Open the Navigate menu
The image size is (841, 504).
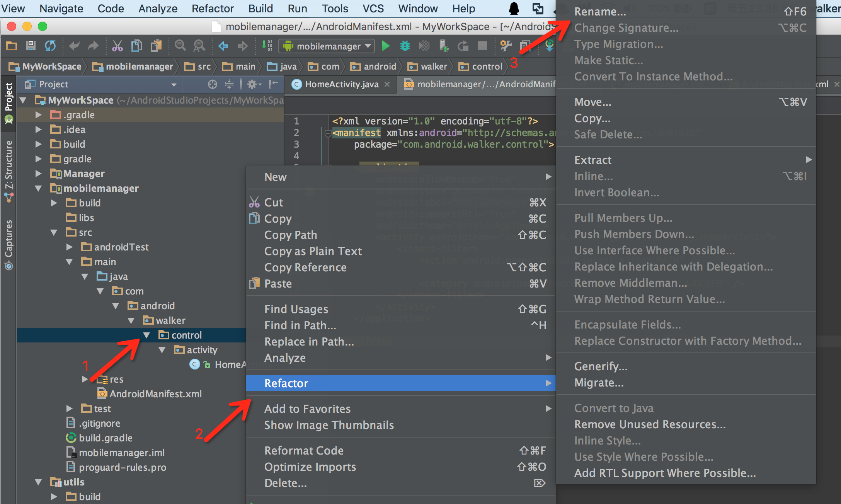[61, 9]
